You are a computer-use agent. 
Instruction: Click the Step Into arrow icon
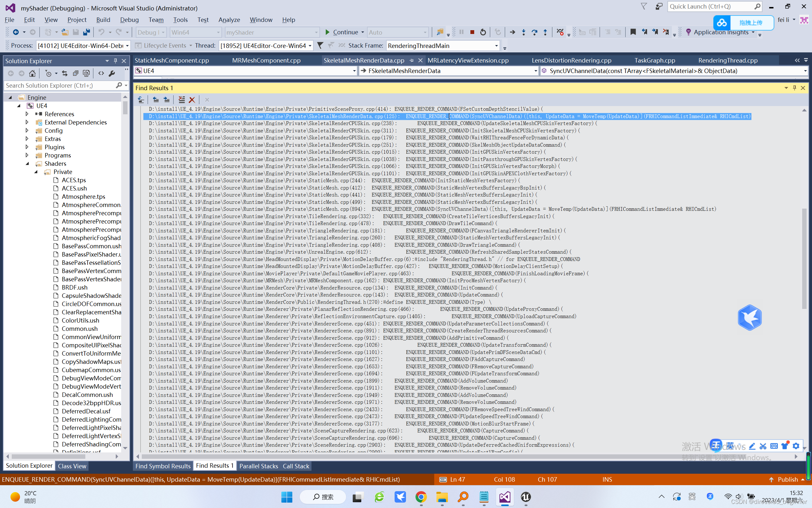(523, 32)
